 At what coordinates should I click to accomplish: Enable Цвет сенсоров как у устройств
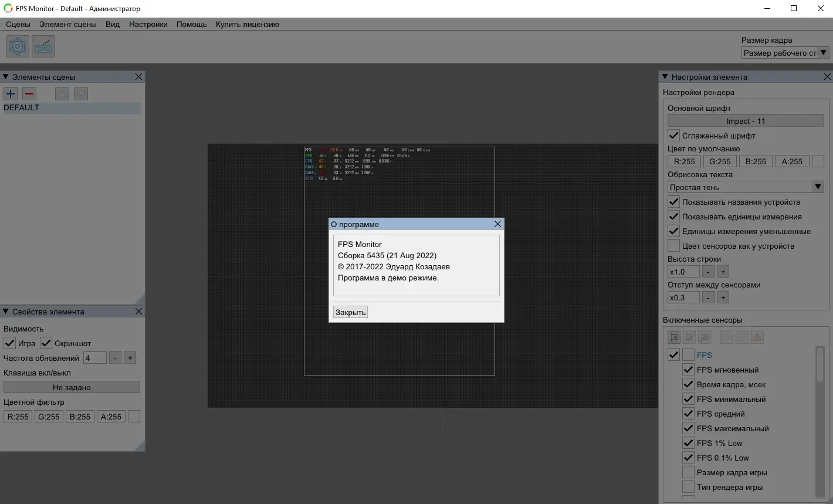click(673, 246)
